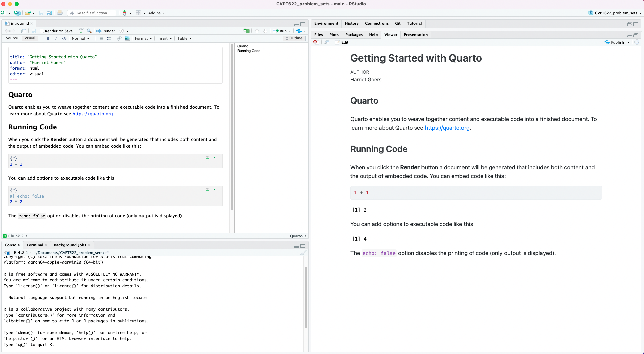Screen dimensions: 644x354
Task: Open the Normal paragraph style dropdown
Action: 80,39
